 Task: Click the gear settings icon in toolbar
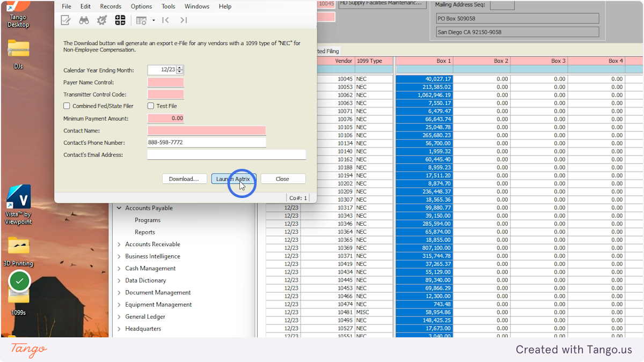click(x=101, y=20)
